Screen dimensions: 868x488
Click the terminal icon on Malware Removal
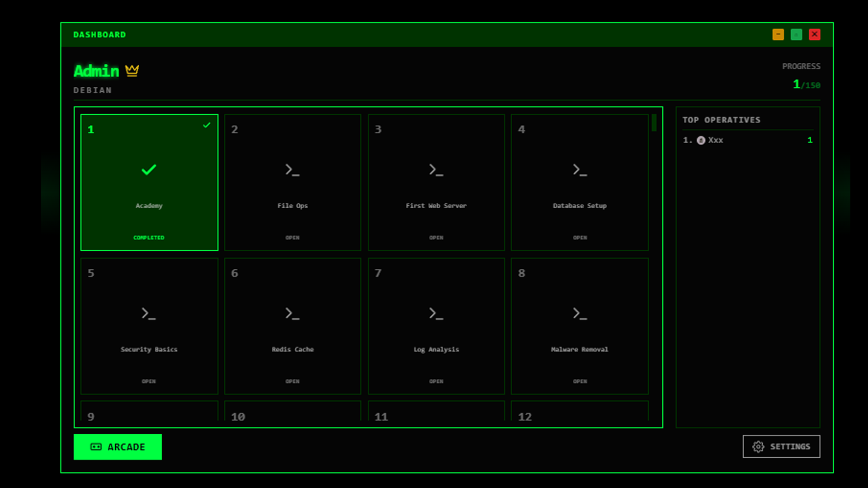pyautogui.click(x=580, y=314)
